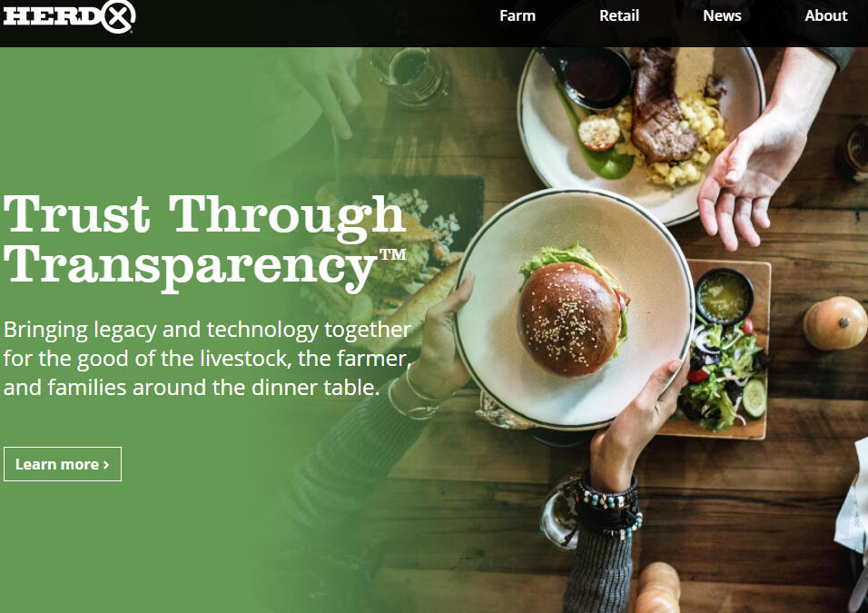Click the Trust Through Transparency headline
This screenshot has width=868, height=613.
pyautogui.click(x=205, y=242)
